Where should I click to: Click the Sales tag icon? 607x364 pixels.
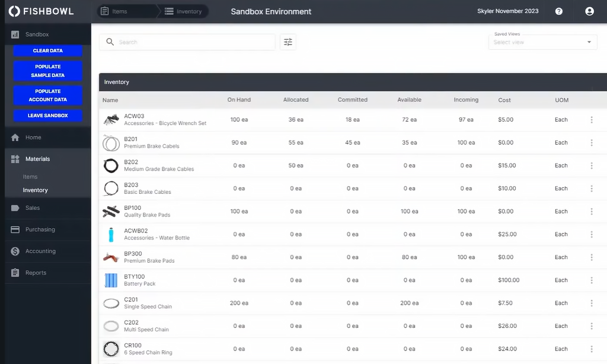click(15, 208)
